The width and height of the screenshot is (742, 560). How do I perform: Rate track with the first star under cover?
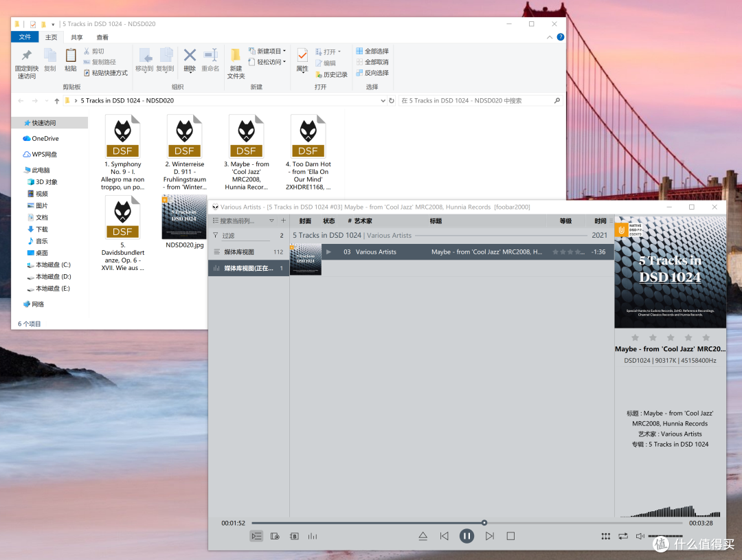pyautogui.click(x=635, y=337)
